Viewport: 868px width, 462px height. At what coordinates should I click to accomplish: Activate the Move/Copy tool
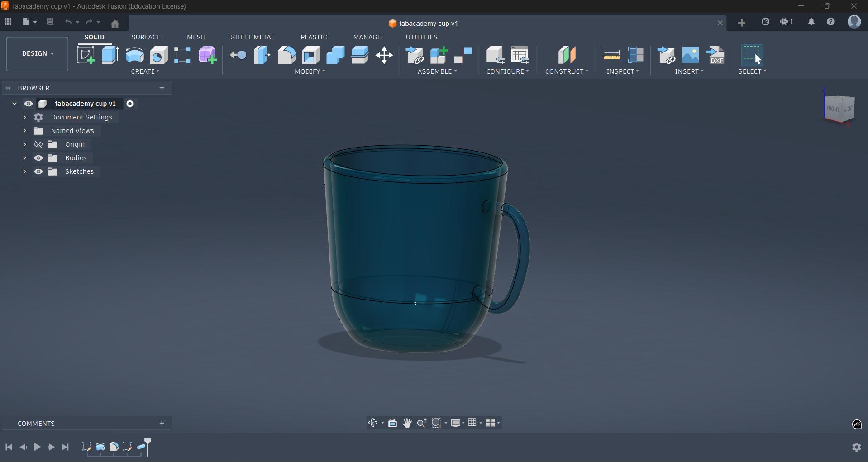coord(384,55)
